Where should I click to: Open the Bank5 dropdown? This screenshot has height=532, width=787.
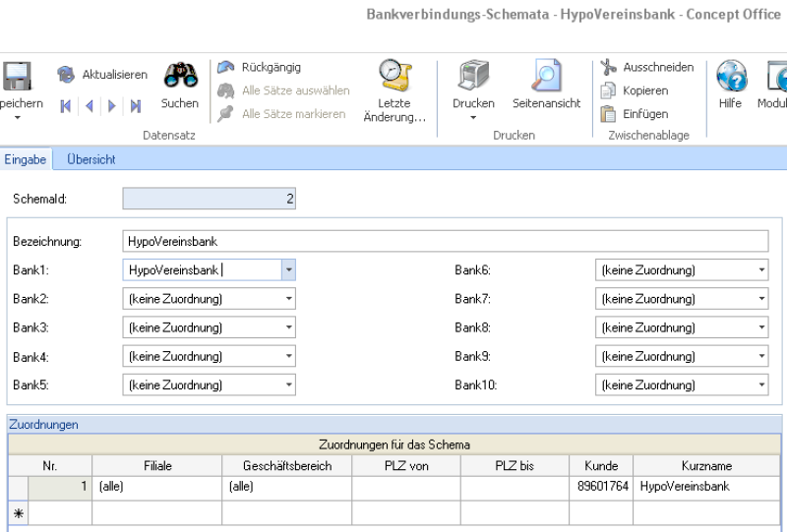click(209, 384)
